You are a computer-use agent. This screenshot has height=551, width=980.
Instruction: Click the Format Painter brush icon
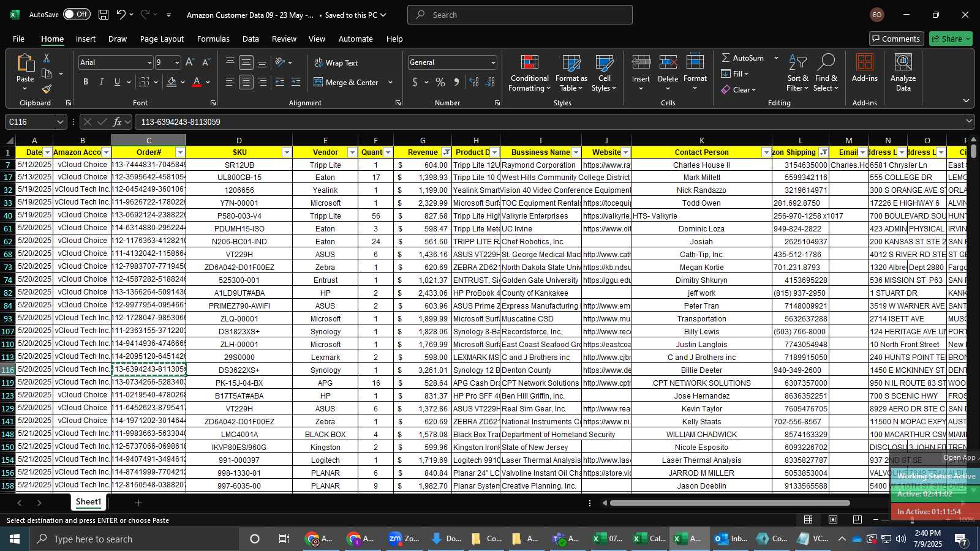[x=47, y=89]
